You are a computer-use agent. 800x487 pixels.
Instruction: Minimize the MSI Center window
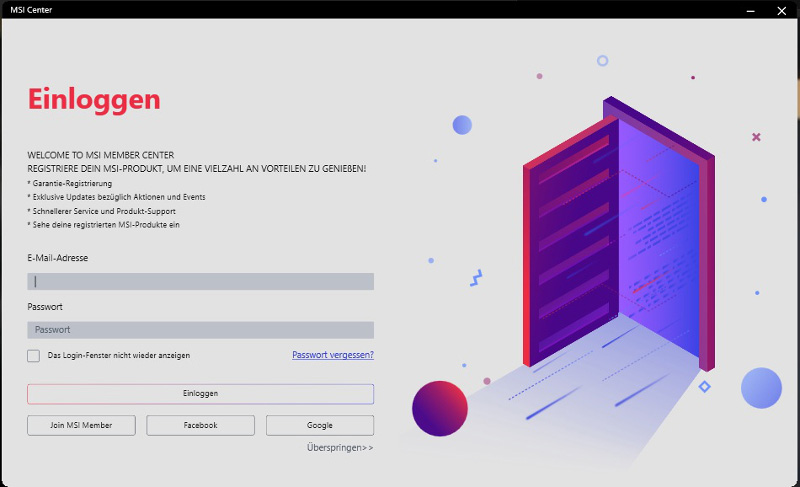(x=751, y=10)
